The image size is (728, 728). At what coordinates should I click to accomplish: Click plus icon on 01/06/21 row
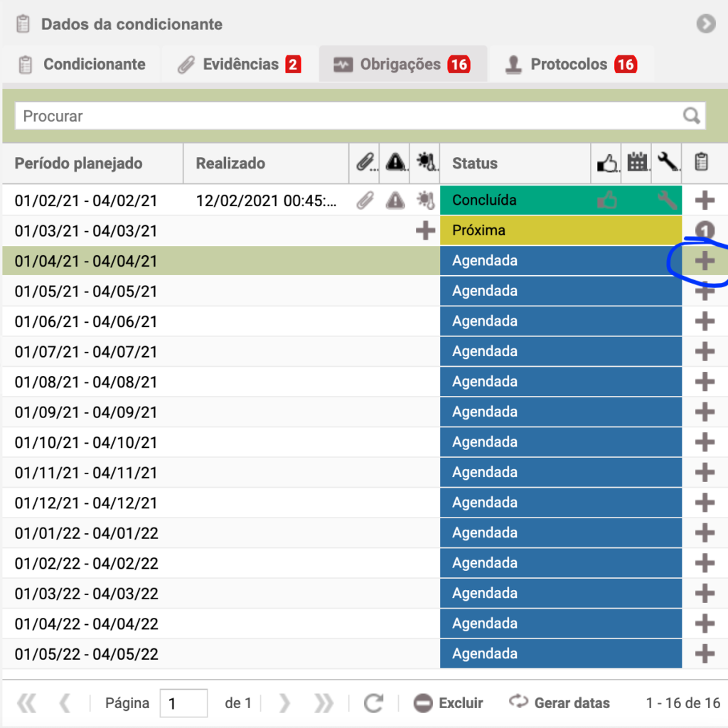(705, 321)
